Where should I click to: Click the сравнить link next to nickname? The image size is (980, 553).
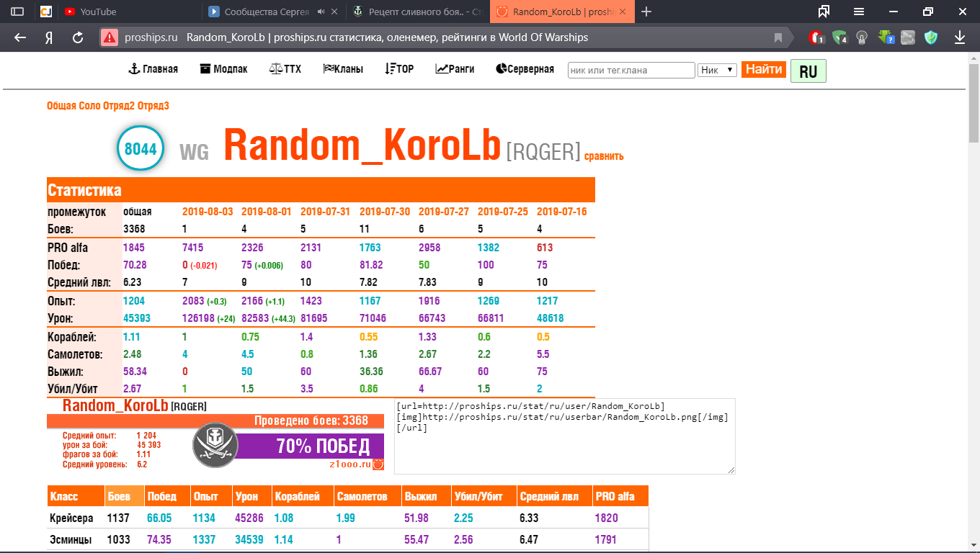click(604, 156)
